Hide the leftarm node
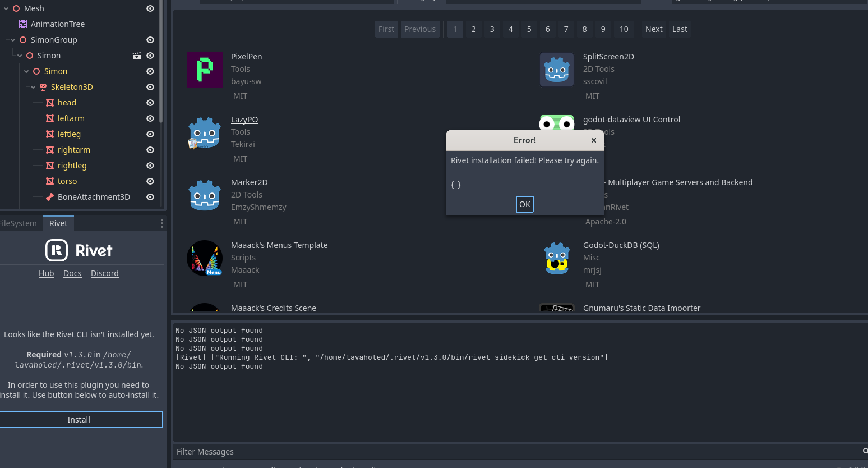The height and width of the screenshot is (468, 868). point(150,118)
